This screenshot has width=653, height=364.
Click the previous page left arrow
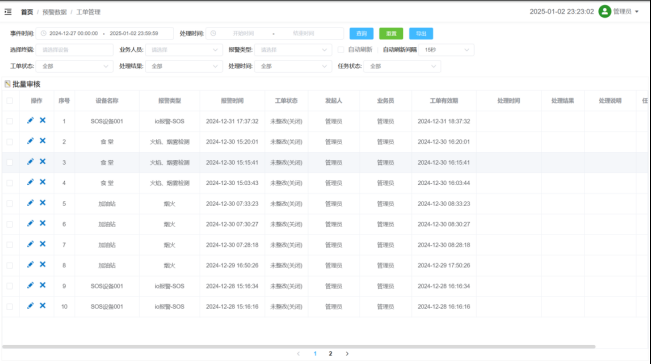298,354
